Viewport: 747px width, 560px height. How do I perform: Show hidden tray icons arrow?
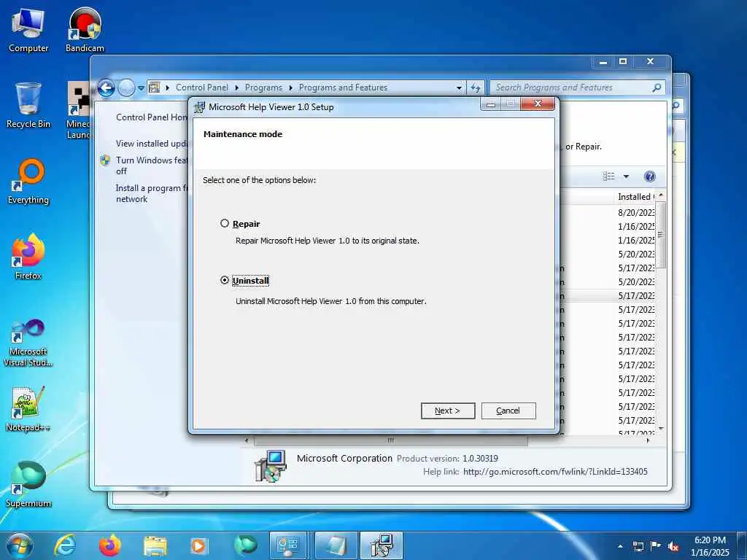point(620,546)
